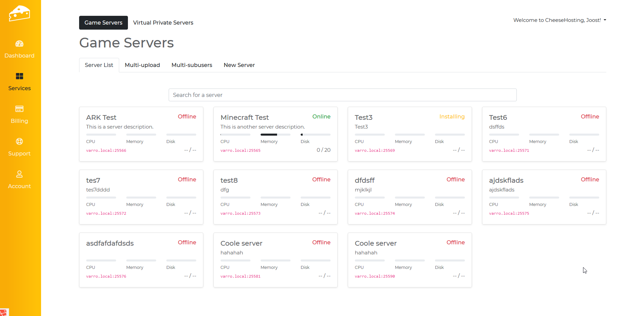Open the Billing credit card icon
Image resolution: width=644 pixels, height=316 pixels.
coord(20,109)
